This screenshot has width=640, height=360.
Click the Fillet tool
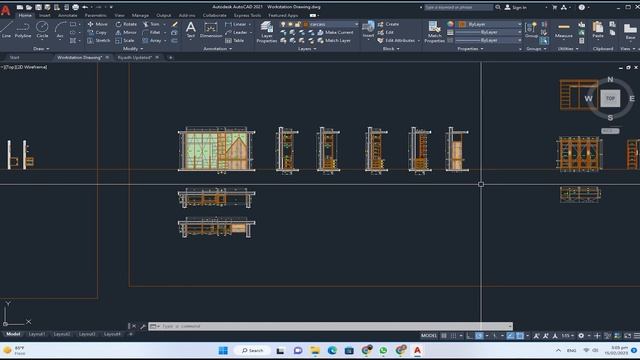(151, 32)
